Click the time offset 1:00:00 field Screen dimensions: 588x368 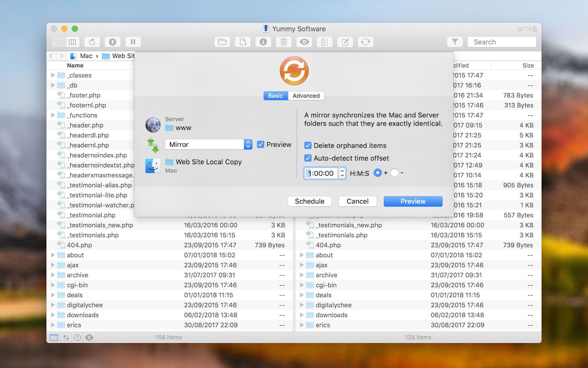(x=321, y=173)
